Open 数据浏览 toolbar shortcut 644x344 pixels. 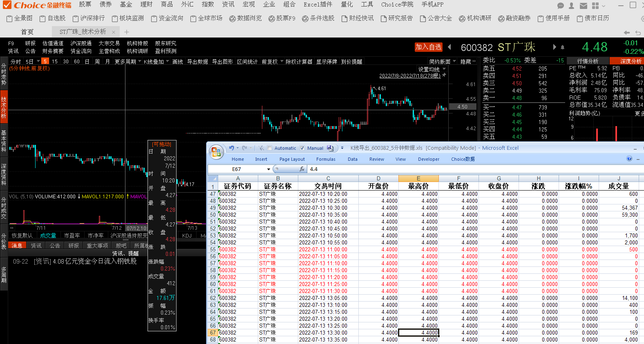coord(246,18)
